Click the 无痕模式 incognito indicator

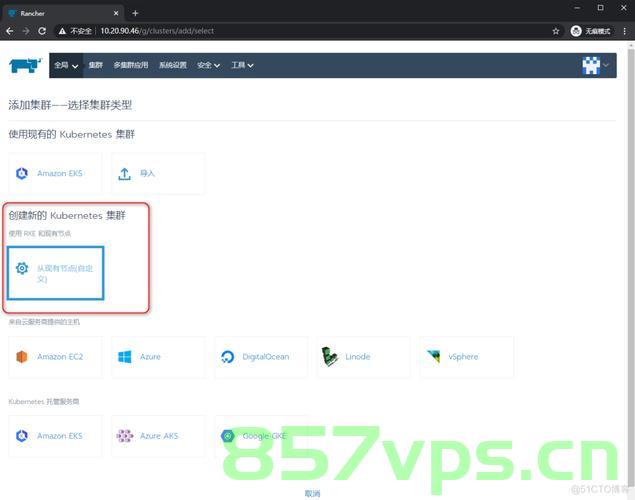(591, 31)
